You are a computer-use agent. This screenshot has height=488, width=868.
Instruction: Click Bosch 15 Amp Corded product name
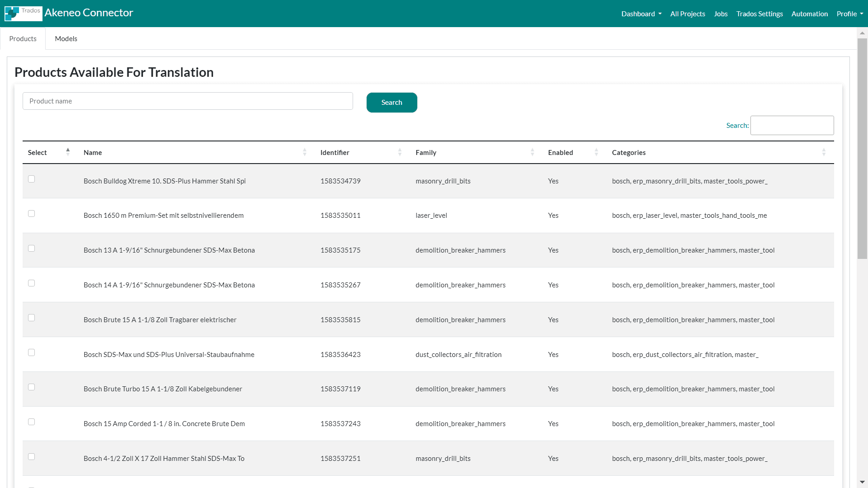(x=164, y=424)
